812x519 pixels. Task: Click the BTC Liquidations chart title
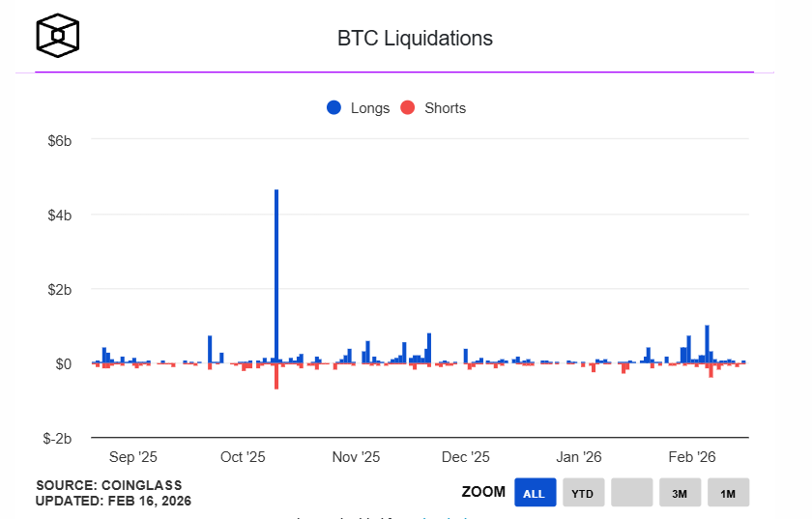point(415,39)
